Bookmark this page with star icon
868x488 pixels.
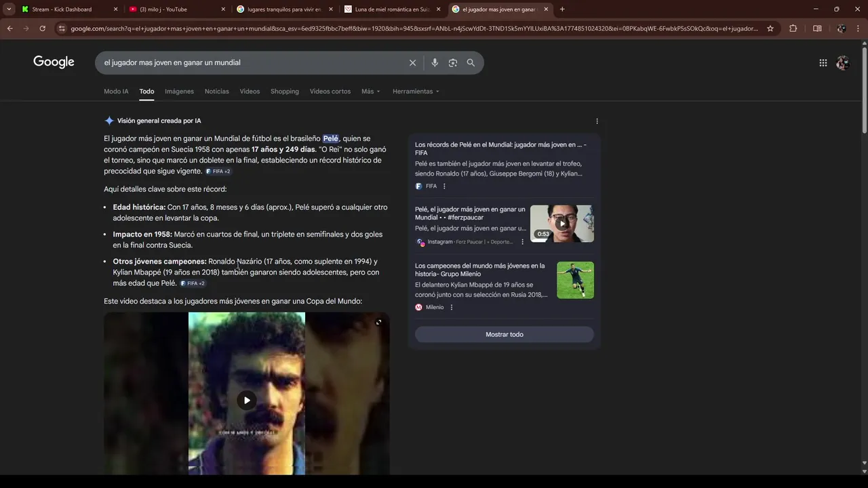[770, 28]
